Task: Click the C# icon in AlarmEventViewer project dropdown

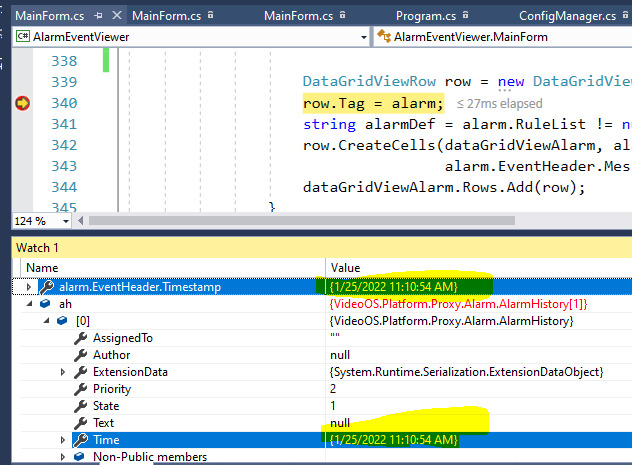Action: click(x=25, y=37)
